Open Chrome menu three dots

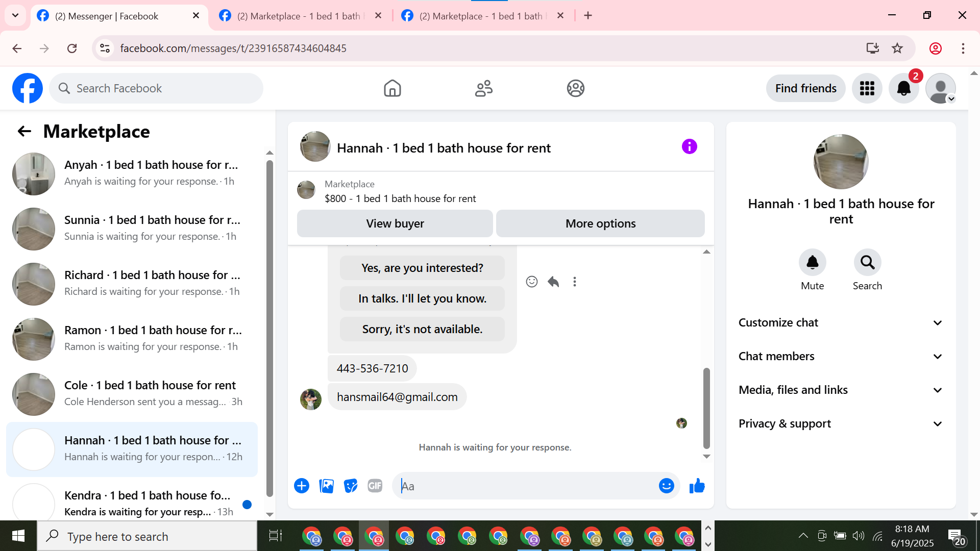[963, 48]
